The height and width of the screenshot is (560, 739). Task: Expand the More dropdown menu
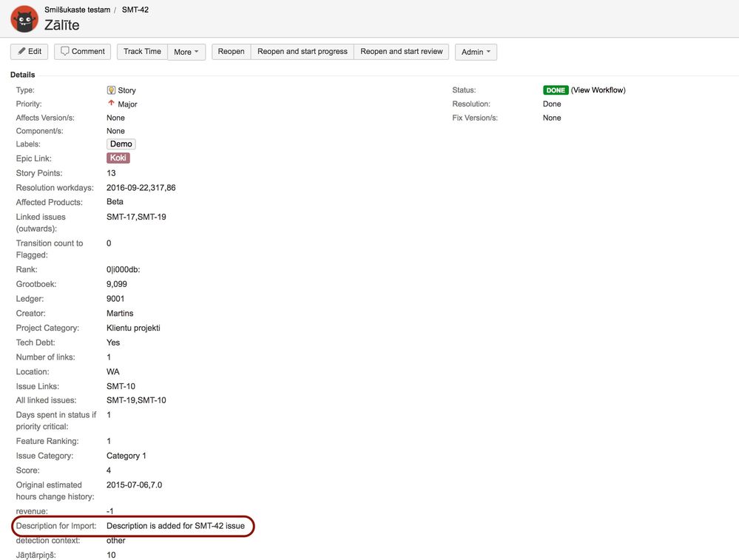(186, 52)
